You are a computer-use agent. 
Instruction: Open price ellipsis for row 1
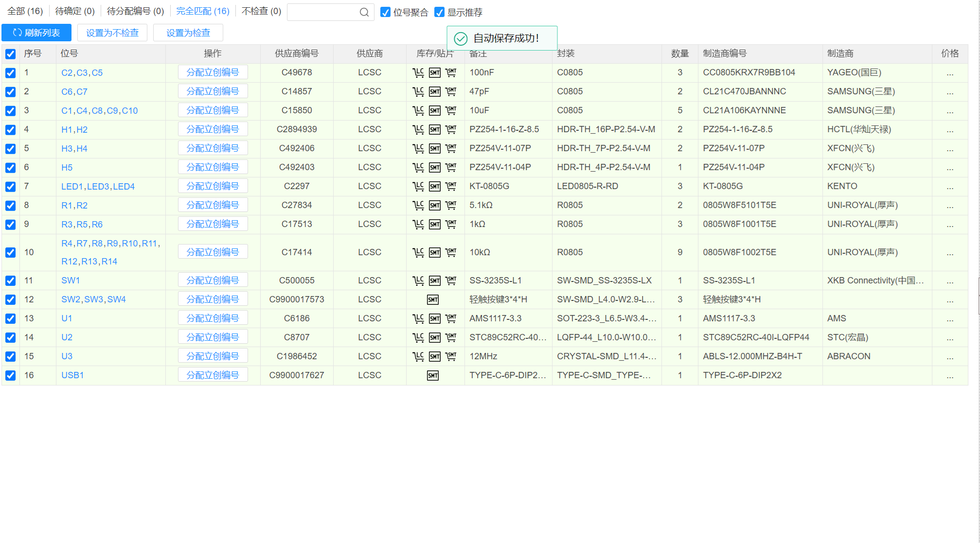(950, 73)
